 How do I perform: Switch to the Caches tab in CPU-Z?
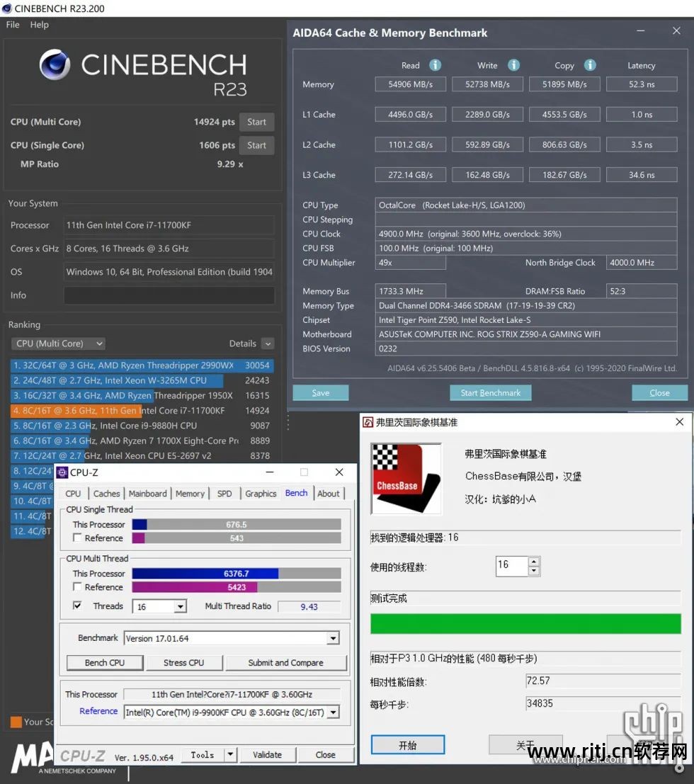tap(106, 494)
